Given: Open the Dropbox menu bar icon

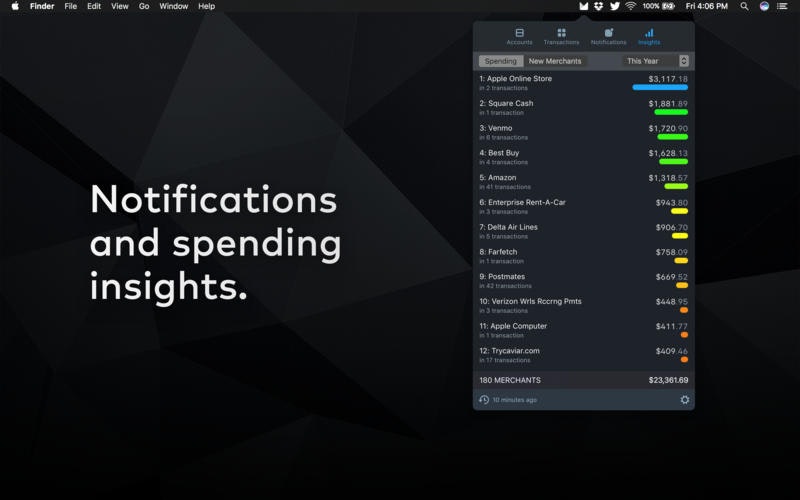Looking at the screenshot, I should point(599,6).
